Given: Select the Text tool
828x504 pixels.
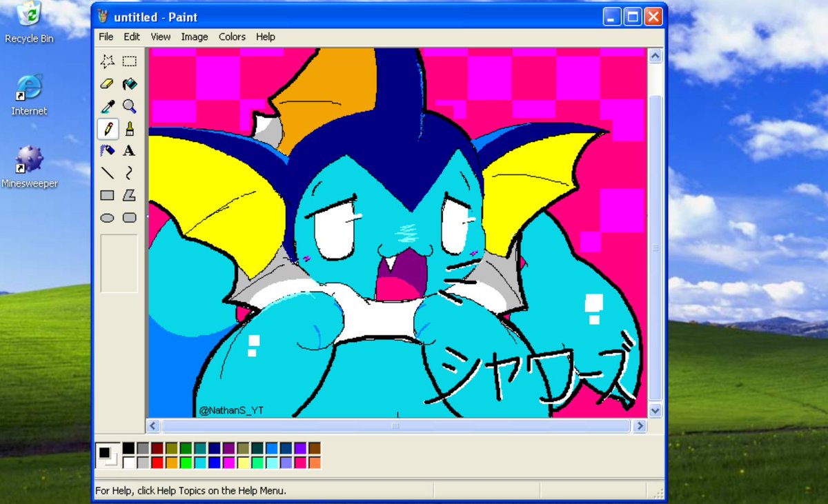Looking at the screenshot, I should coord(129,150).
